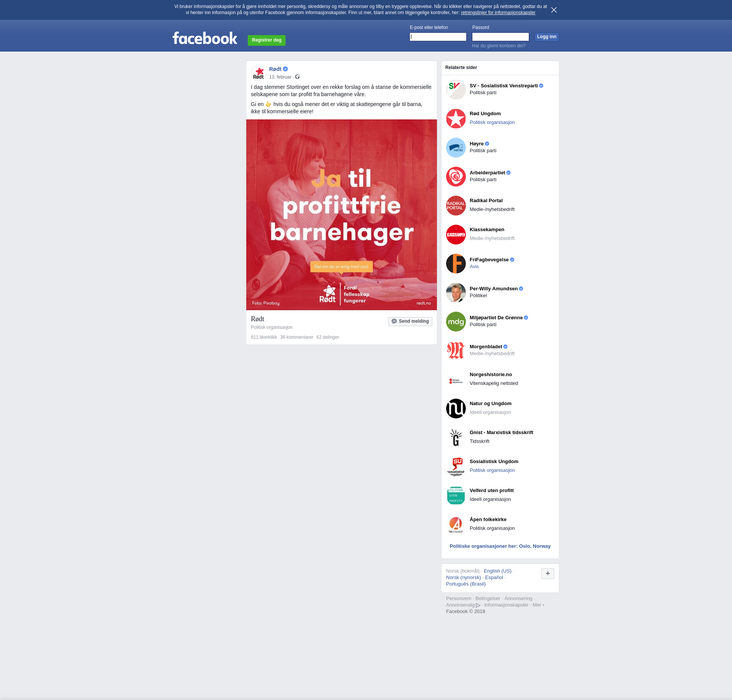The height and width of the screenshot is (700, 732).
Task: Open retningslinjer for informasjonskapsler link
Action: click(x=498, y=13)
